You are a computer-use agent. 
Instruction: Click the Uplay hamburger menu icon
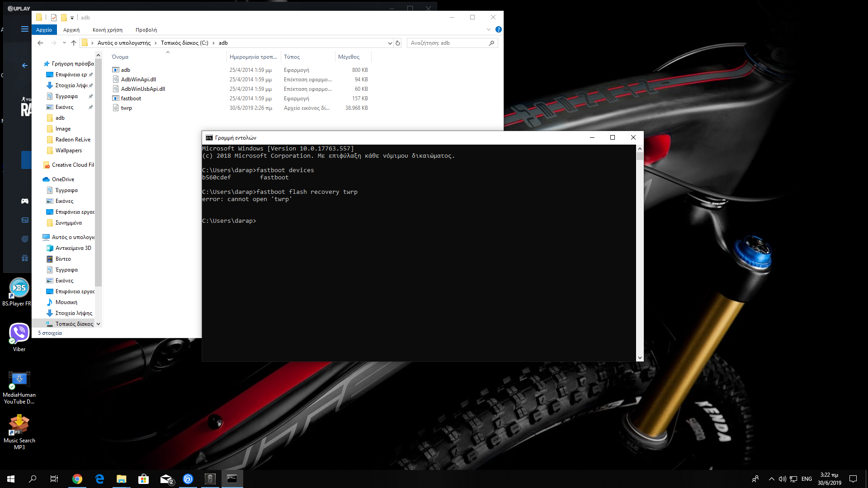pyautogui.click(x=25, y=29)
